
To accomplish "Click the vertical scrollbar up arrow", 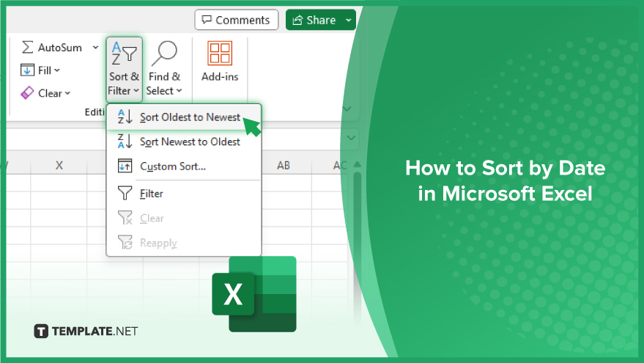I will coord(358,164).
